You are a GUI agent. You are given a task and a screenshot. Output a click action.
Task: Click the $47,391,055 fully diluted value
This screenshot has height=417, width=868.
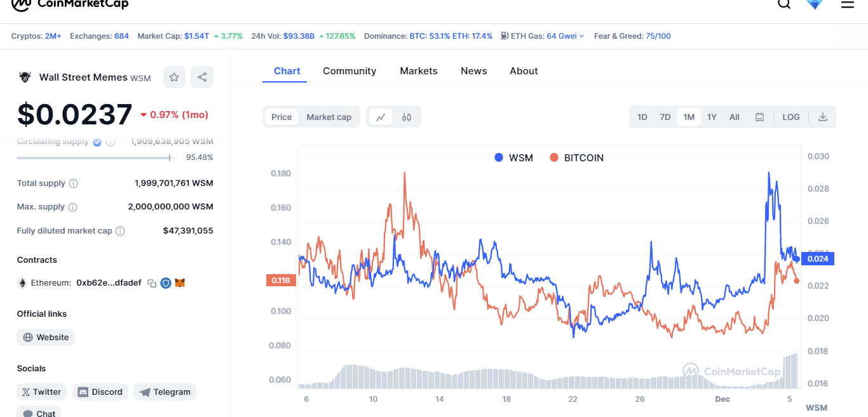188,231
